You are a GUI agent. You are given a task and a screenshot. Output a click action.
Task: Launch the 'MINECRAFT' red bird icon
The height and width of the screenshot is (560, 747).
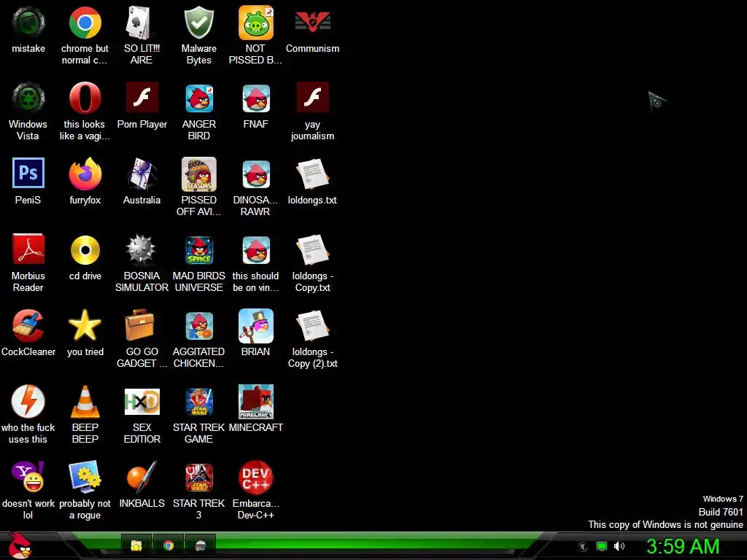(x=256, y=402)
